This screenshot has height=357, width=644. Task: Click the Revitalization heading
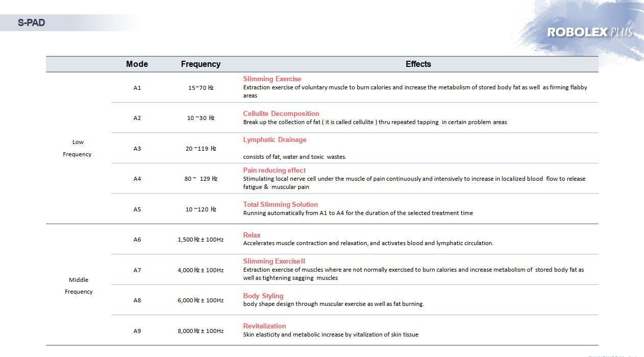click(x=264, y=326)
